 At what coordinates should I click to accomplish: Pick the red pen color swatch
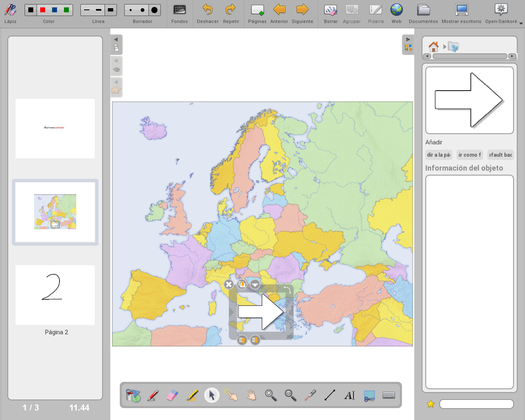click(43, 10)
